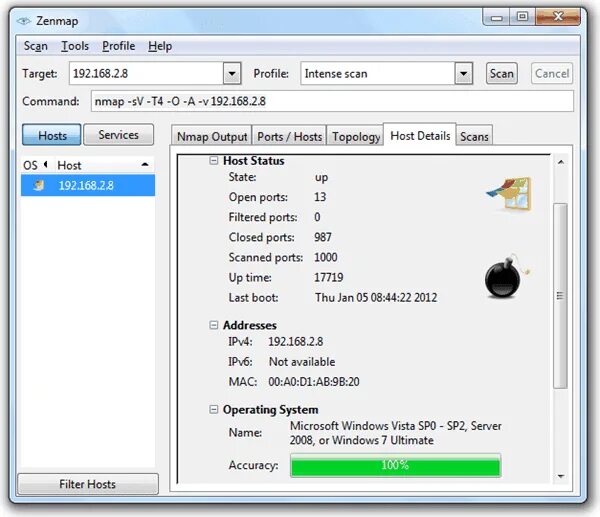Select the Host Details tab
Viewport: 600px width, 517px height.
point(420,135)
